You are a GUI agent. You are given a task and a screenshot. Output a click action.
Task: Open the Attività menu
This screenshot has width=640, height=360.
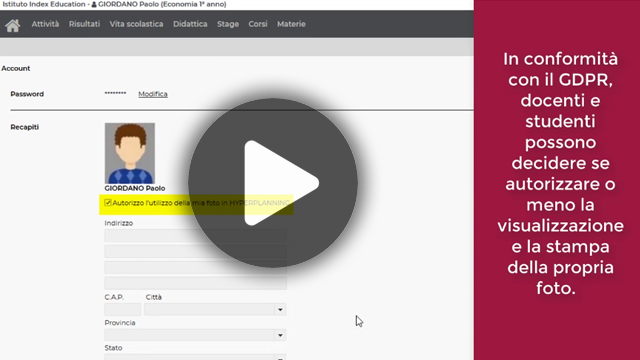pyautogui.click(x=45, y=24)
